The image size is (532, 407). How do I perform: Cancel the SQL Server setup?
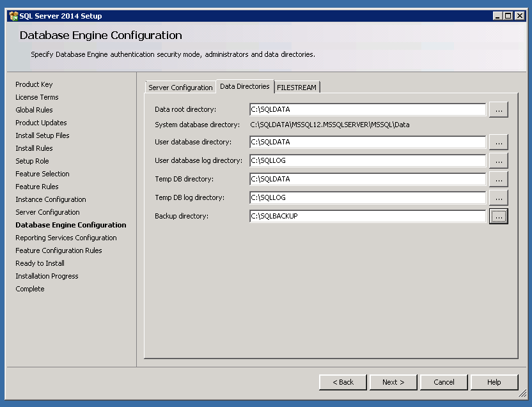click(444, 382)
